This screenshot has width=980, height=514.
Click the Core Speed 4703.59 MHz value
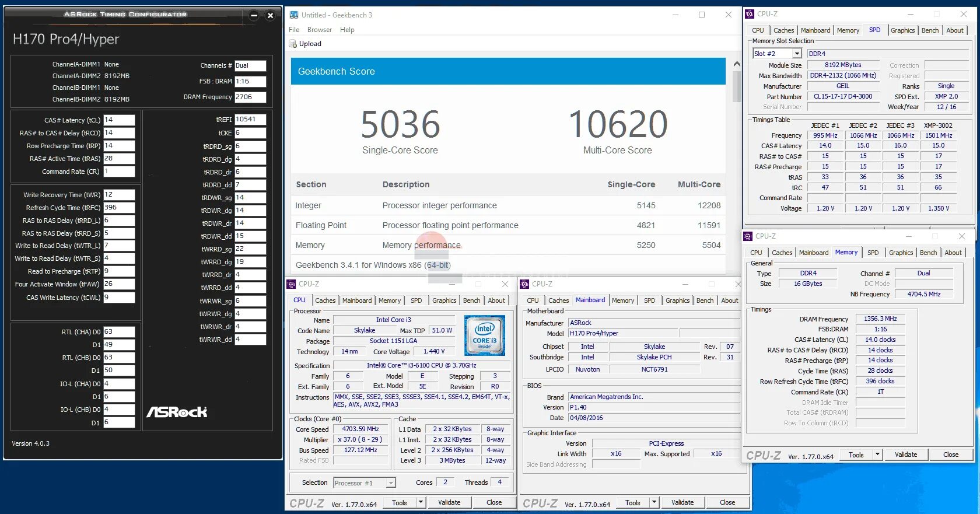click(x=360, y=429)
